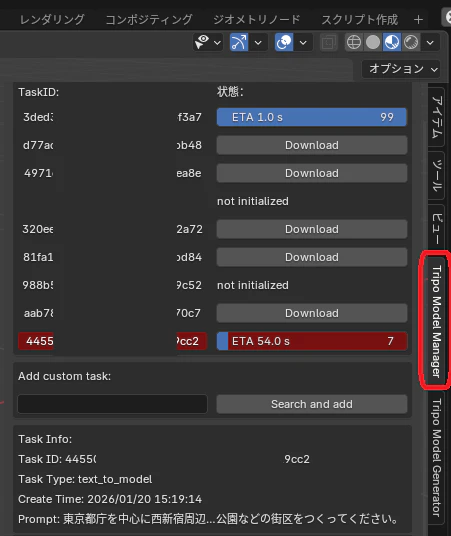Open the overlays options dropdown arrow
This screenshot has width=451, height=536.
(x=303, y=43)
